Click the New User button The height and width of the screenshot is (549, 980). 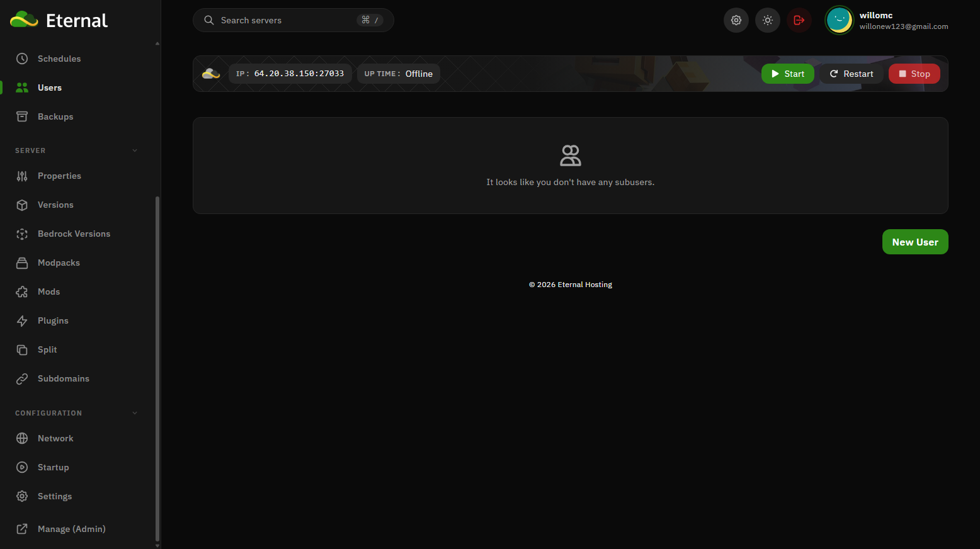click(x=915, y=242)
